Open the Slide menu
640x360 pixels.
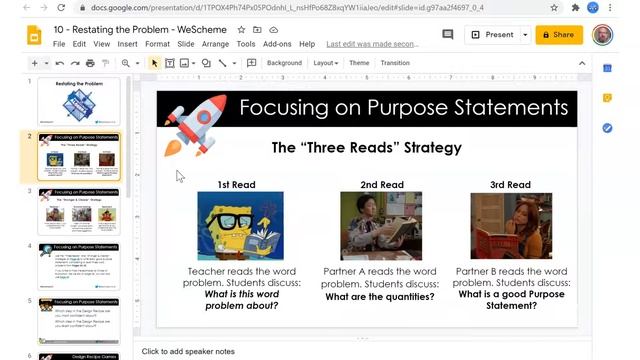tap(186, 44)
